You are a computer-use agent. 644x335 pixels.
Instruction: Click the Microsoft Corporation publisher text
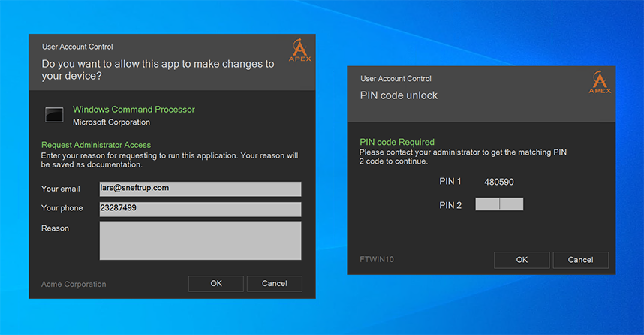click(111, 122)
